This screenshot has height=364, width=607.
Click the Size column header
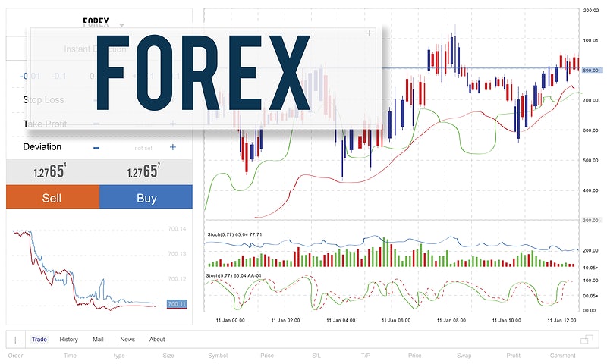168,356
